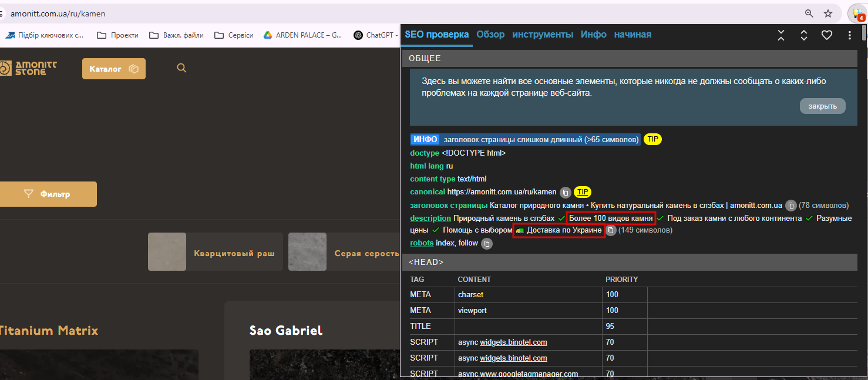This screenshot has height=380, width=868.
Task: Open the Важл. файли bookmarks folder
Action: click(x=176, y=35)
